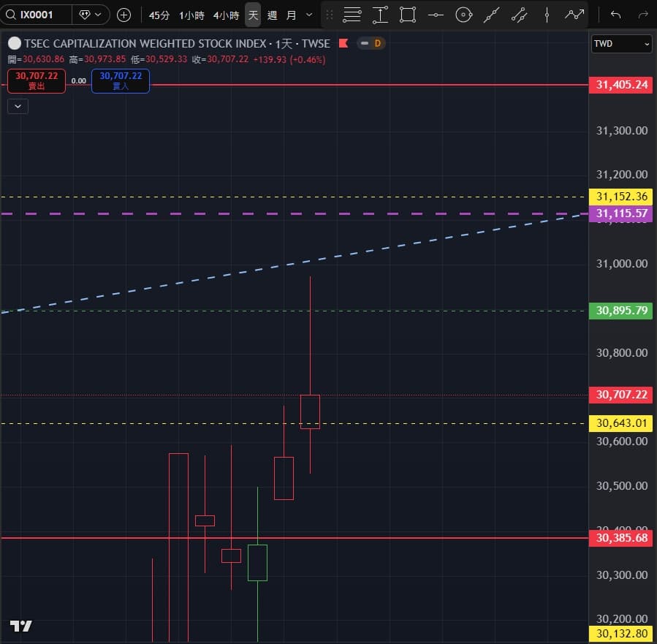Viewport: 657px width, 644px height.
Task: Redo the last chart action
Action: [x=643, y=15]
